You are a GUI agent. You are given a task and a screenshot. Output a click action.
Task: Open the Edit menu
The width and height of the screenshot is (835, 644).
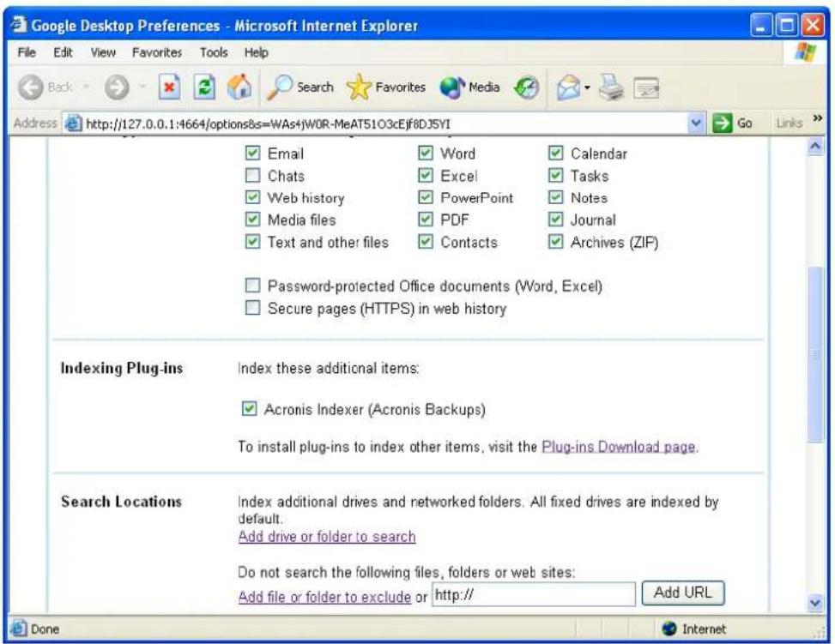click(x=63, y=52)
